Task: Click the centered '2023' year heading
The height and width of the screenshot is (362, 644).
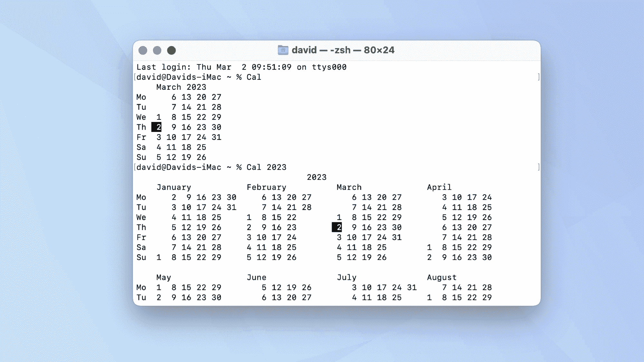Action: (x=317, y=177)
